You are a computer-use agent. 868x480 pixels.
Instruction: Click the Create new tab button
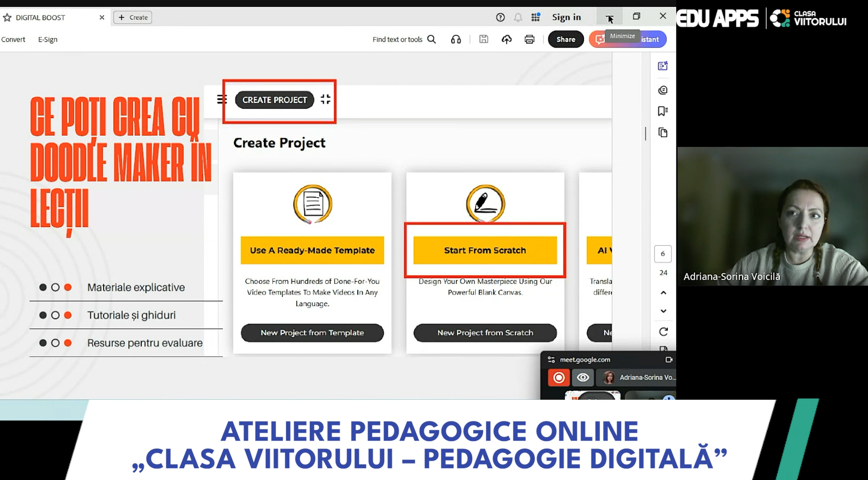point(133,17)
